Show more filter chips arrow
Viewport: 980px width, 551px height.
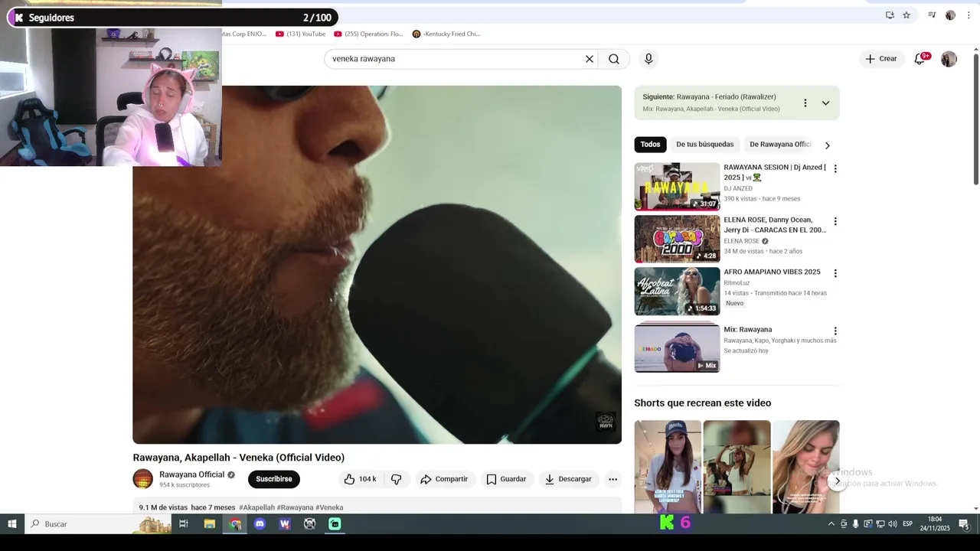point(827,145)
